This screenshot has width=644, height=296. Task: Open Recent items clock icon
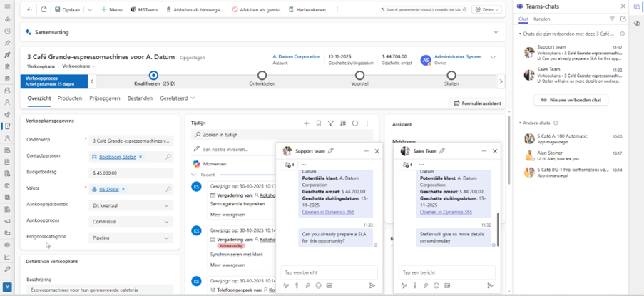click(7, 31)
